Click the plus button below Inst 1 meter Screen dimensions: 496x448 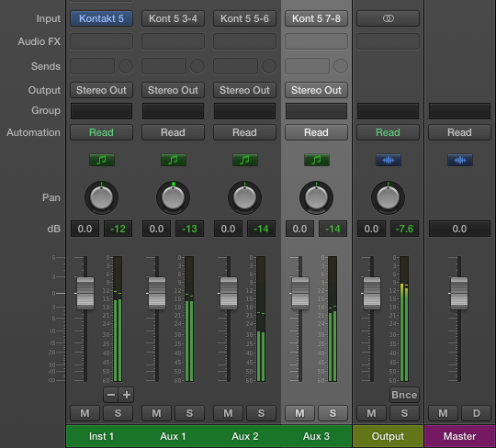point(127,395)
